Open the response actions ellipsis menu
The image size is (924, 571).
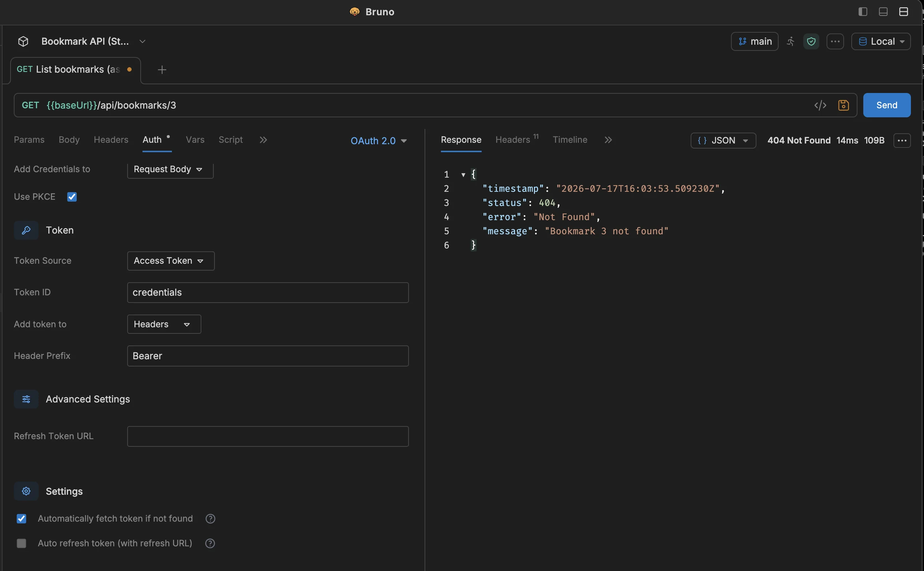click(x=902, y=141)
